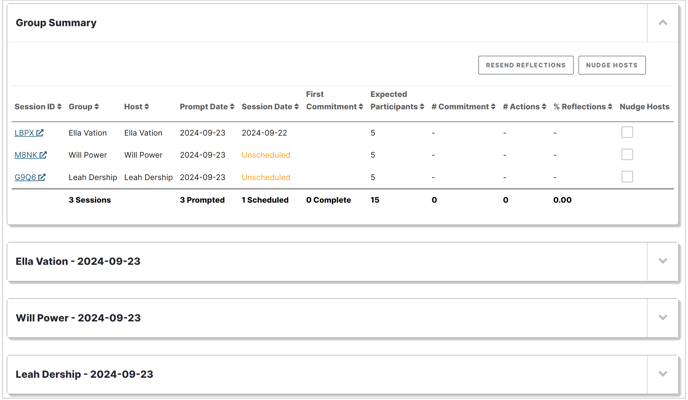Check Nudge Hosts box for Ella Vation
Viewport: 688px width, 400px height.
[x=627, y=132]
